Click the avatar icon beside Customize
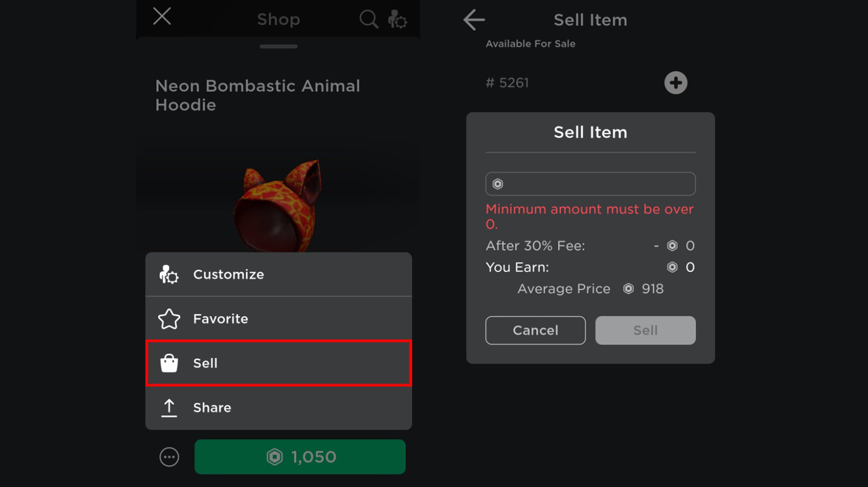 (169, 274)
